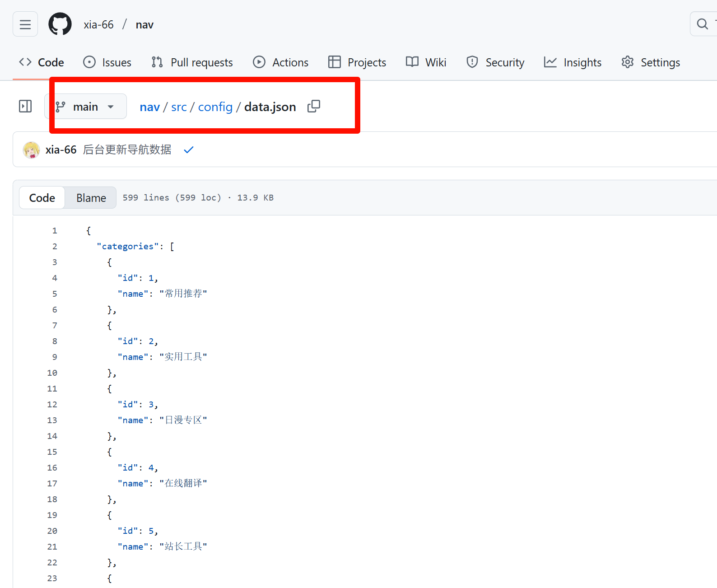Open the hamburger navigation menu

point(25,24)
